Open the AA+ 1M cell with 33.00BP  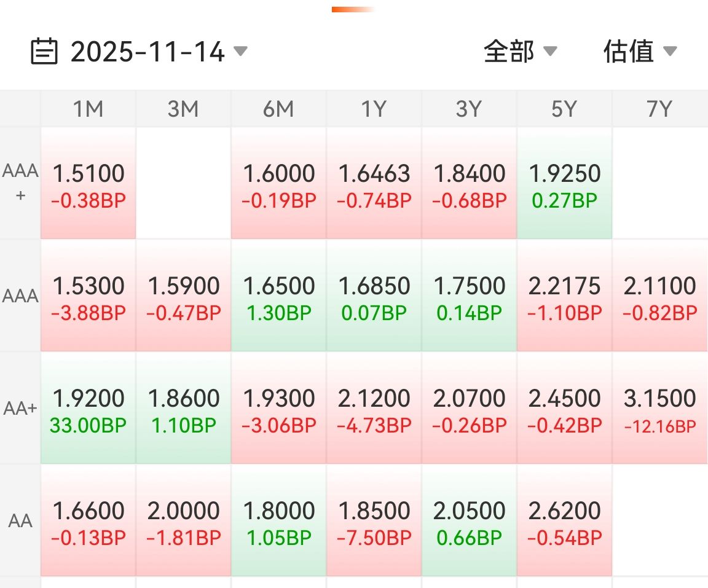tap(88, 408)
